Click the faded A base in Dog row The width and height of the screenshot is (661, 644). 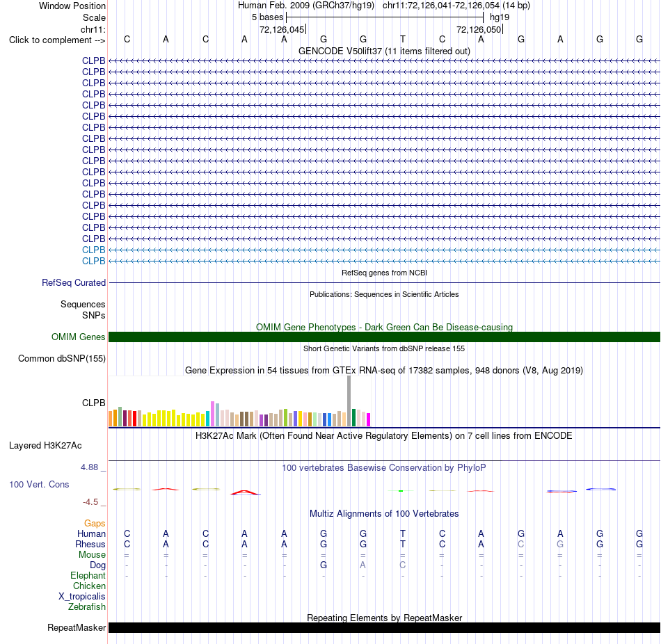[363, 565]
